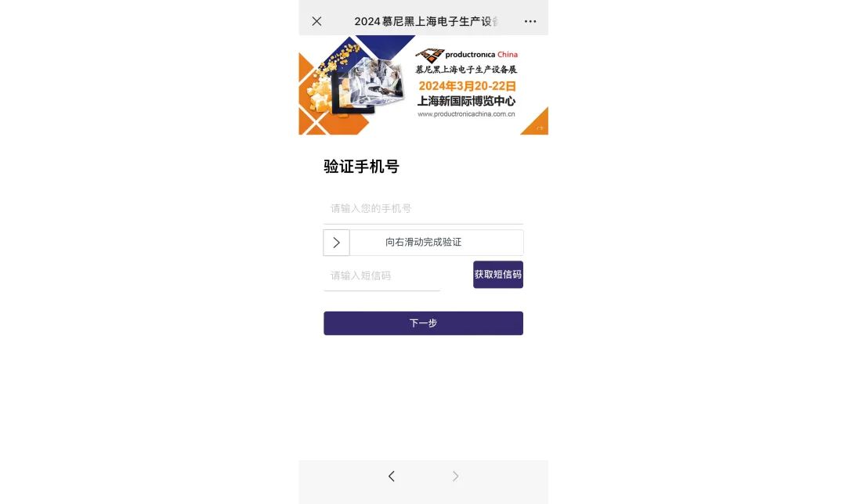Focus the 请输入短信码 SMS code field
The image size is (846, 504).
pyautogui.click(x=382, y=275)
